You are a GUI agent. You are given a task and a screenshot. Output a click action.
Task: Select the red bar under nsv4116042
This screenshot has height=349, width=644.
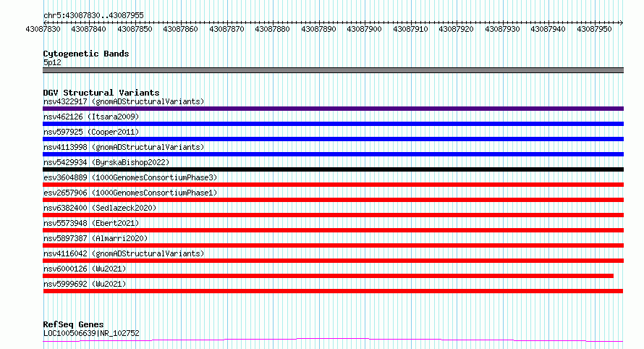click(333, 261)
